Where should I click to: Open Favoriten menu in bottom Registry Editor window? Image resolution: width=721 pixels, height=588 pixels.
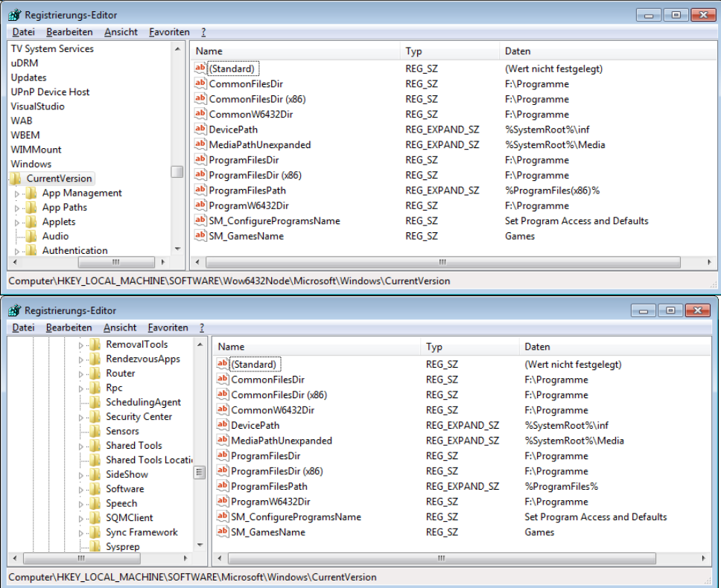pos(168,327)
